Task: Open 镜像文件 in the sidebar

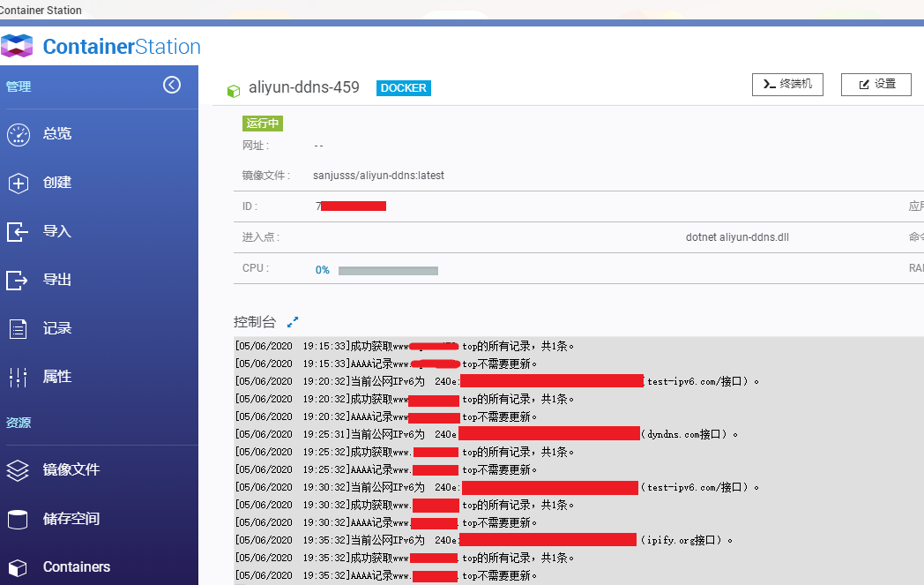Action: 71,470
